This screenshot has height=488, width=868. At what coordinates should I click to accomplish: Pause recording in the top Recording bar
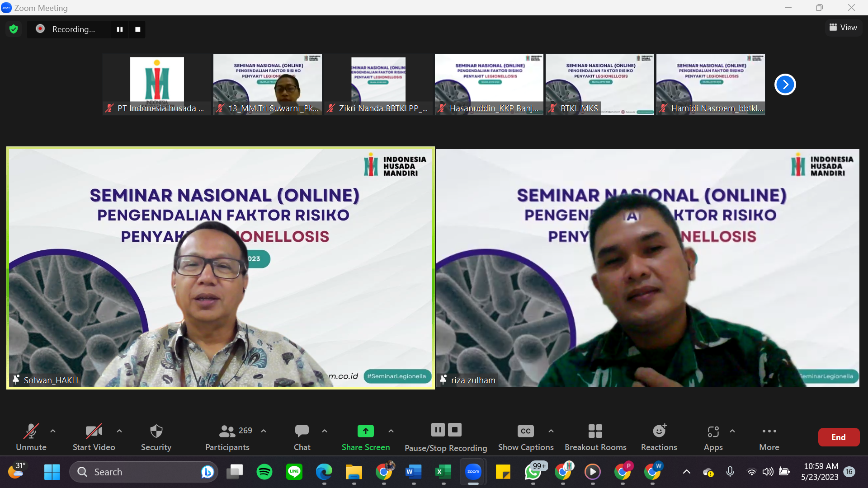[x=120, y=29]
